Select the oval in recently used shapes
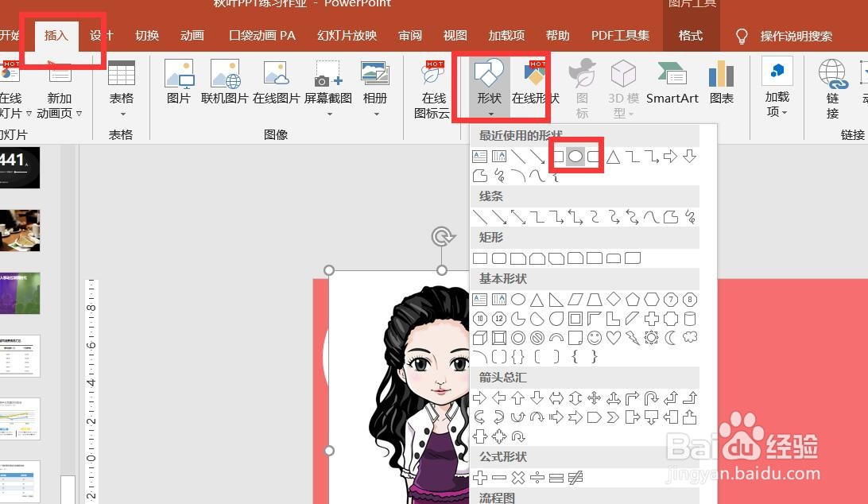The height and width of the screenshot is (504, 868). (575, 157)
